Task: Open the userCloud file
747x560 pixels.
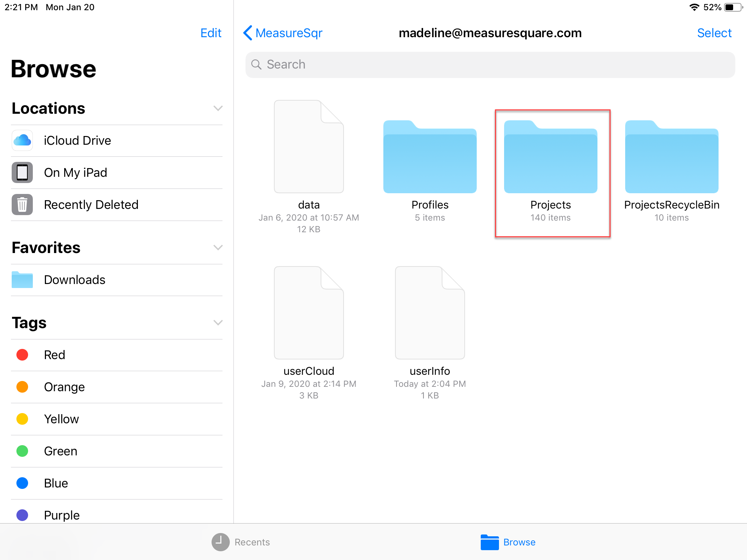Action: coord(309,314)
